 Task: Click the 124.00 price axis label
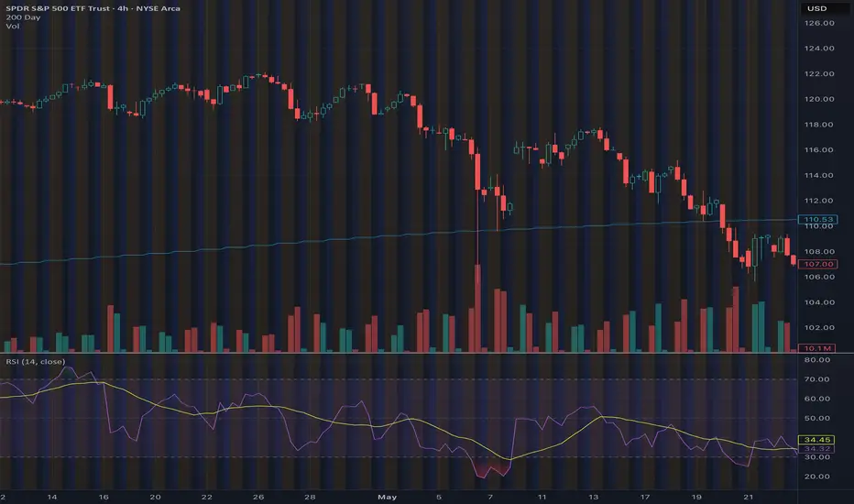tap(819, 49)
